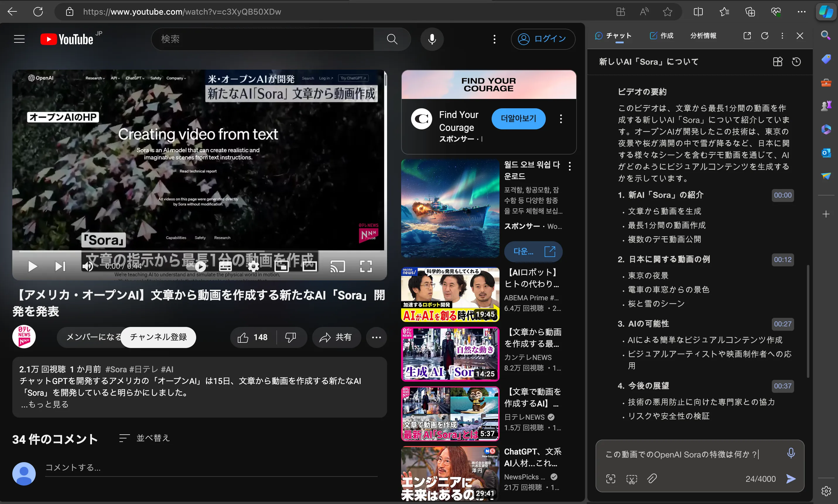Open the player settings gear
The width and height of the screenshot is (838, 504).
coord(253,266)
